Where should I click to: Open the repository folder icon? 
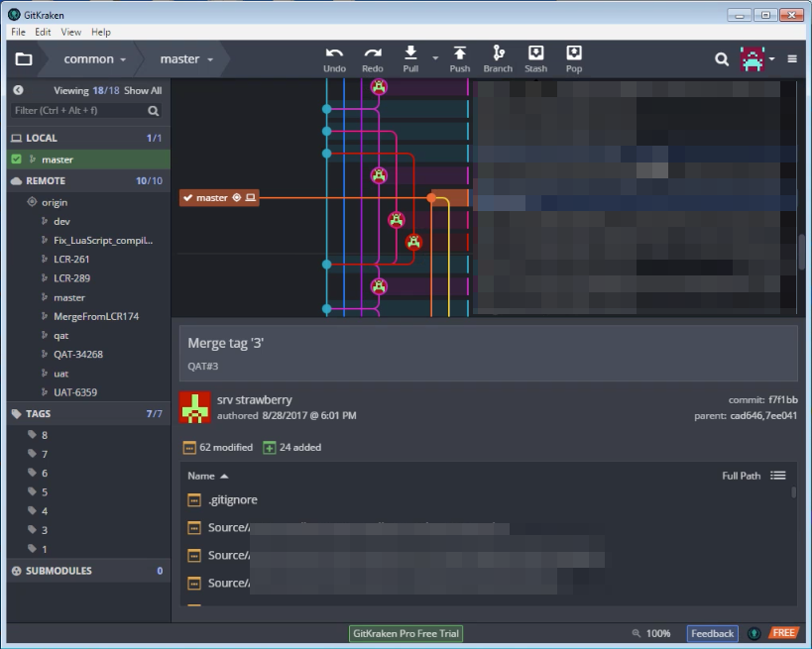(x=24, y=59)
